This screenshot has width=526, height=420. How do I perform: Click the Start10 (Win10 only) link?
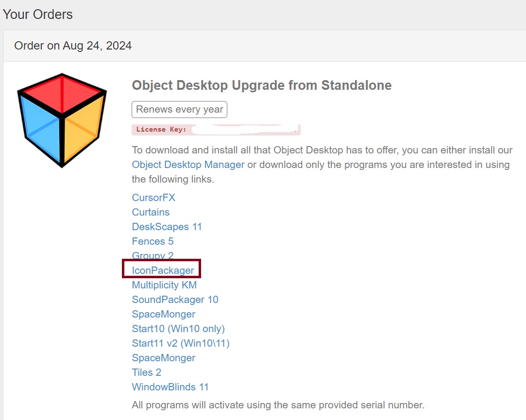(x=178, y=329)
